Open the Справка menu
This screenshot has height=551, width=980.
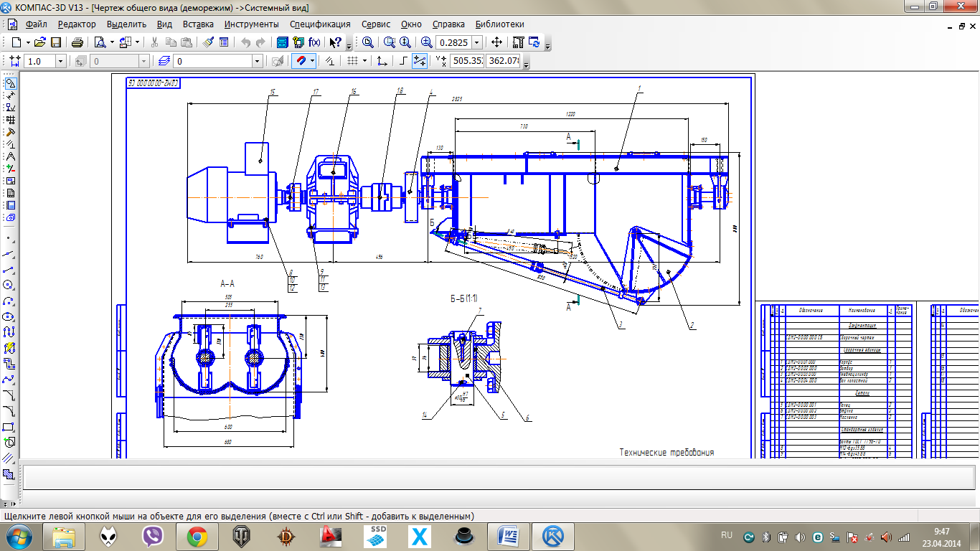point(448,24)
